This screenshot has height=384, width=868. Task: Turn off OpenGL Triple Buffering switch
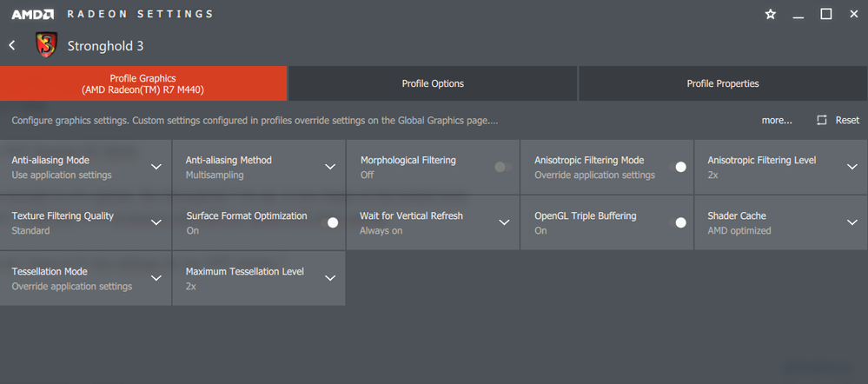pos(677,222)
